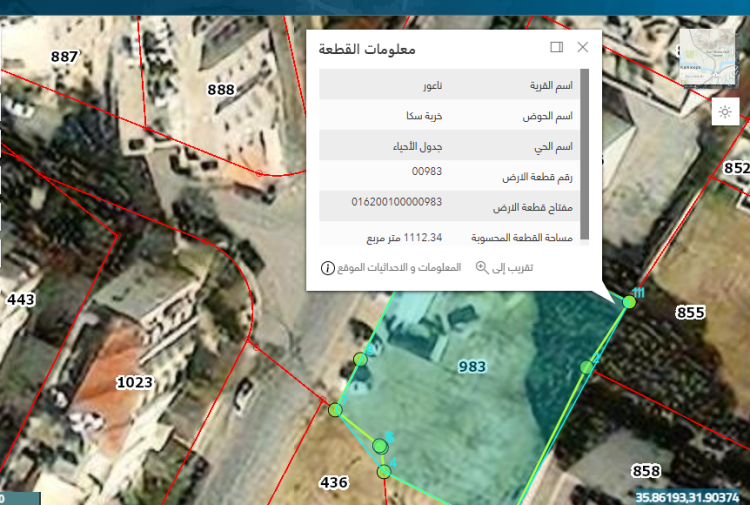Select parcel 888 label
The height and width of the screenshot is (505, 750).
[x=221, y=89]
